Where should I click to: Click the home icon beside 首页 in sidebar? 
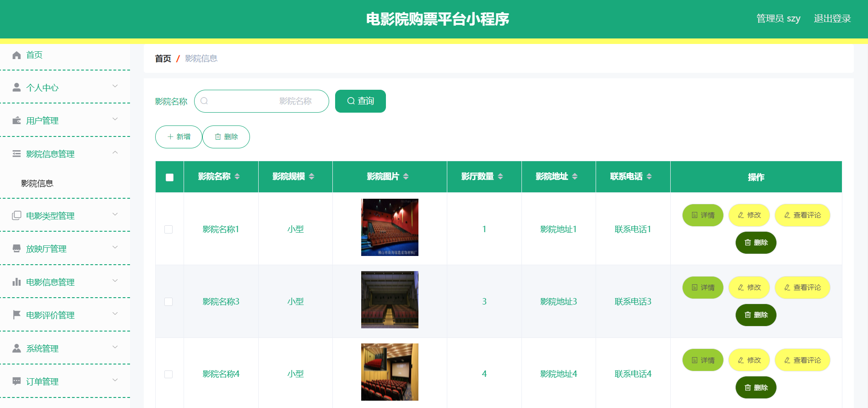16,55
